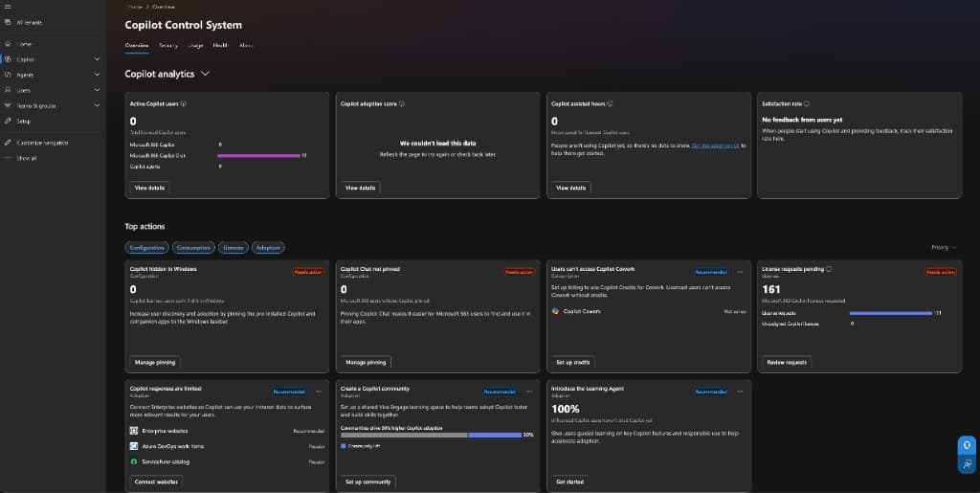Click info icon beside Copilot assisted hours
Viewport: 980px width, 493px height.
pyautogui.click(x=610, y=103)
